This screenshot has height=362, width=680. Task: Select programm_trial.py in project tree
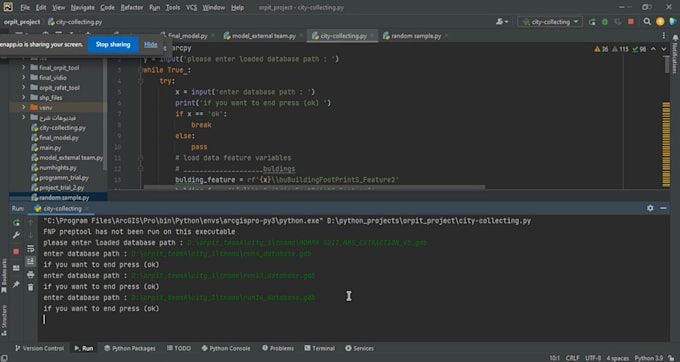[60, 178]
